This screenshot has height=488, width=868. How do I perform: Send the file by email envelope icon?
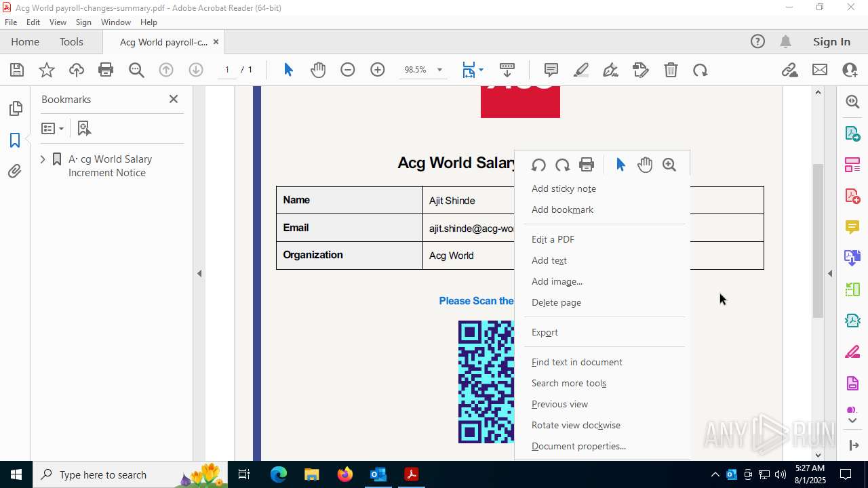820,70
